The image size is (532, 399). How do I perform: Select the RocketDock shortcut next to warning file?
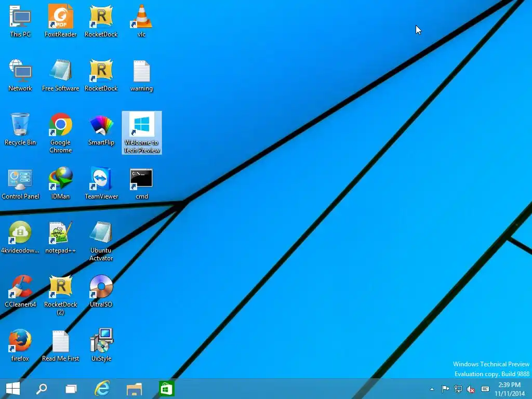pos(101,75)
